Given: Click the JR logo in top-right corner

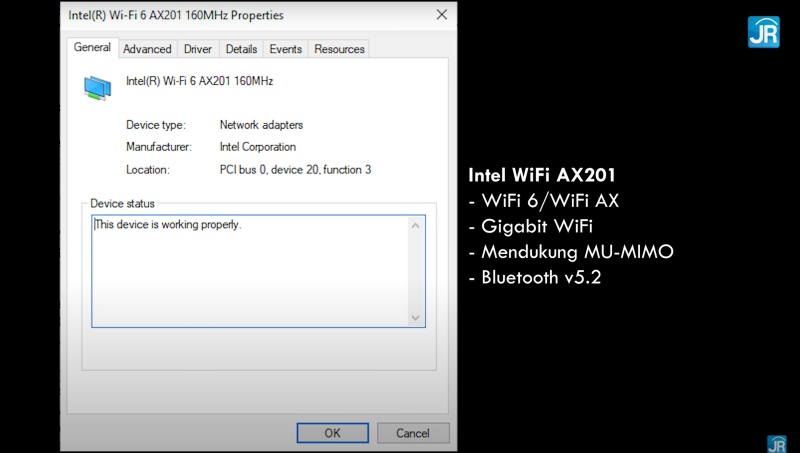Looking at the screenshot, I should [763, 32].
